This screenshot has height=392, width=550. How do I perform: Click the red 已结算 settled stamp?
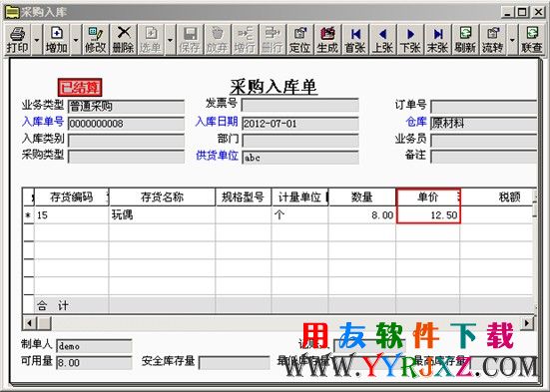80,88
